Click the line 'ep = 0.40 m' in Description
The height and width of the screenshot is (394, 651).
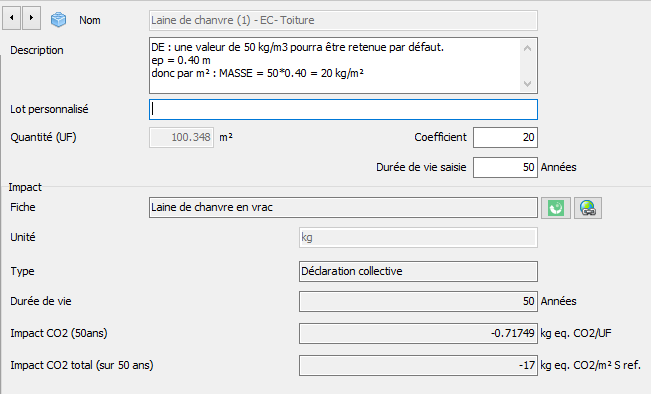pyautogui.click(x=181, y=60)
